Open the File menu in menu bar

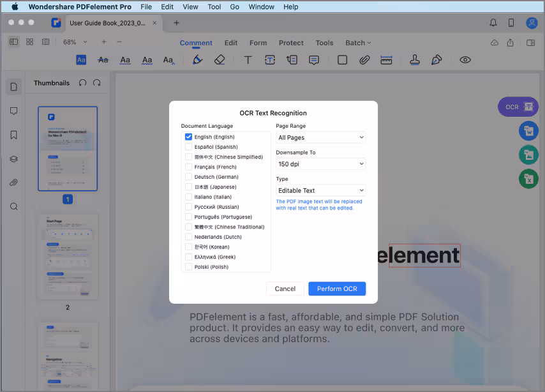(146, 6)
